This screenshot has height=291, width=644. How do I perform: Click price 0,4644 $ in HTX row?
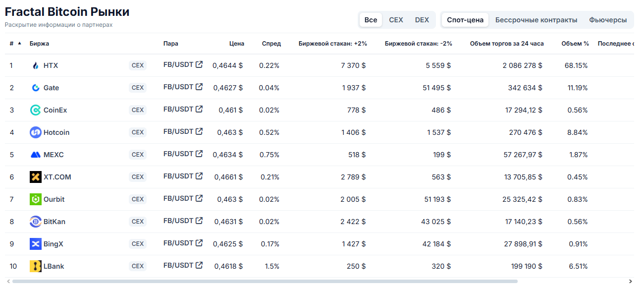point(228,65)
